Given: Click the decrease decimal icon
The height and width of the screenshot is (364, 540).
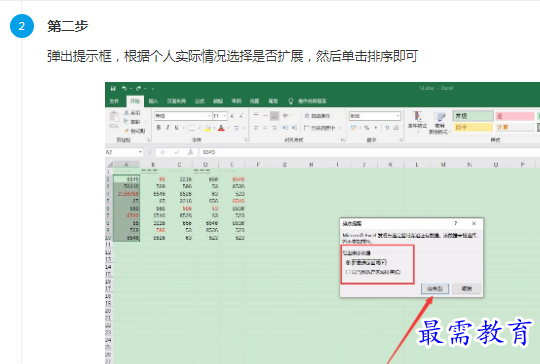Looking at the screenshot, I should point(396,128).
